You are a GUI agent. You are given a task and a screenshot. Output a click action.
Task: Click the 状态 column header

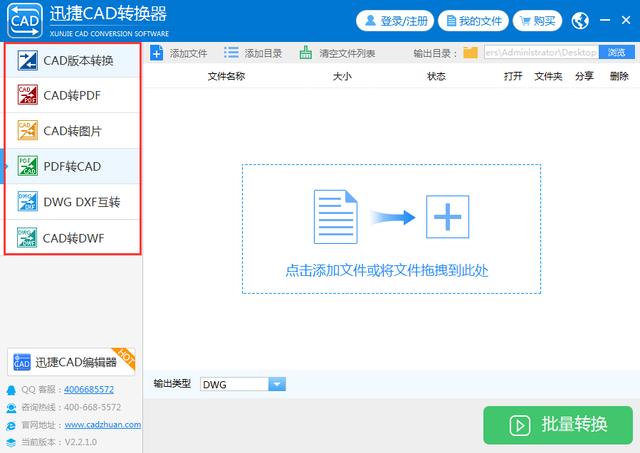click(x=436, y=76)
